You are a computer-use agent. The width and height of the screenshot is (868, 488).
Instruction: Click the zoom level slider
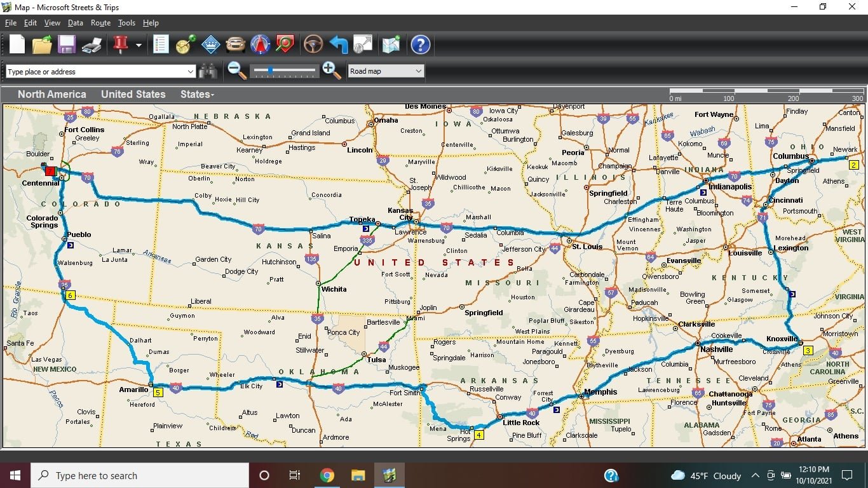(x=284, y=71)
